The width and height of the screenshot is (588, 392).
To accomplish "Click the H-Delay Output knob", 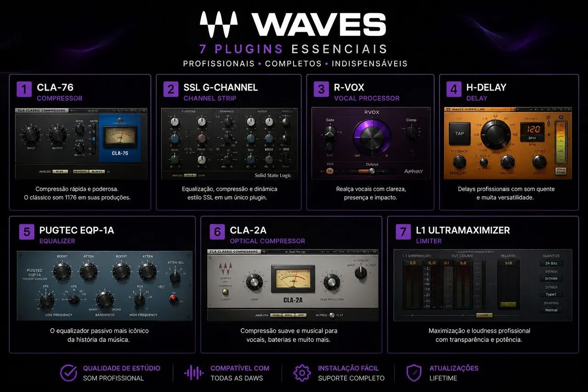I will coord(539,162).
